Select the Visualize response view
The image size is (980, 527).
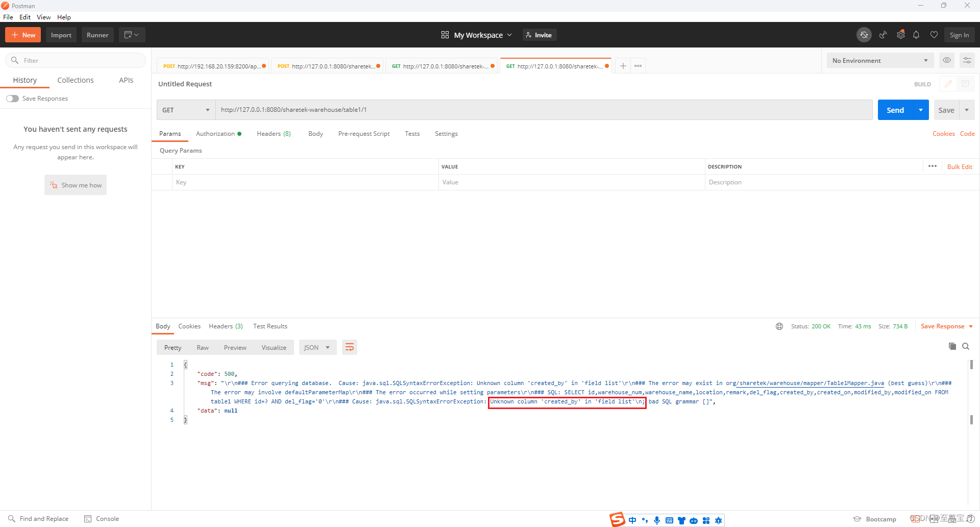[x=274, y=347]
